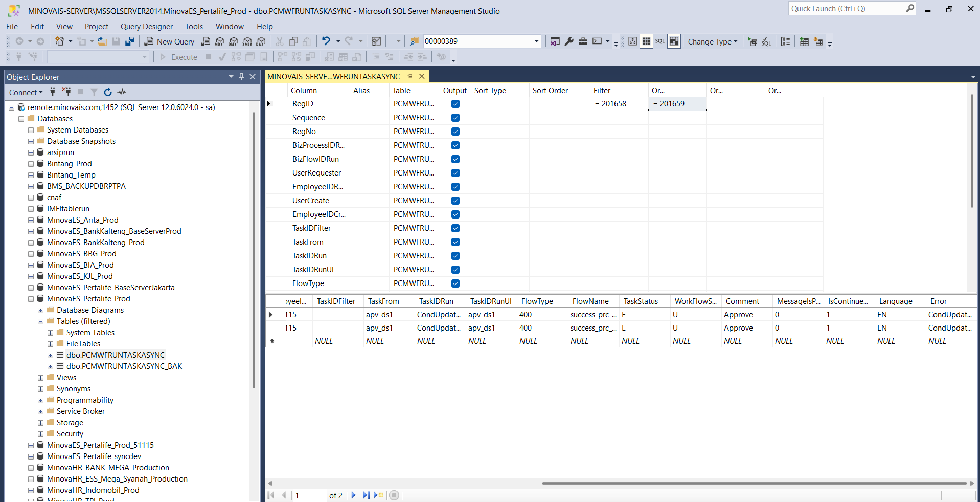Viewport: 980px width, 502px height.
Task: Start an XMLA query
Action: 247,41
